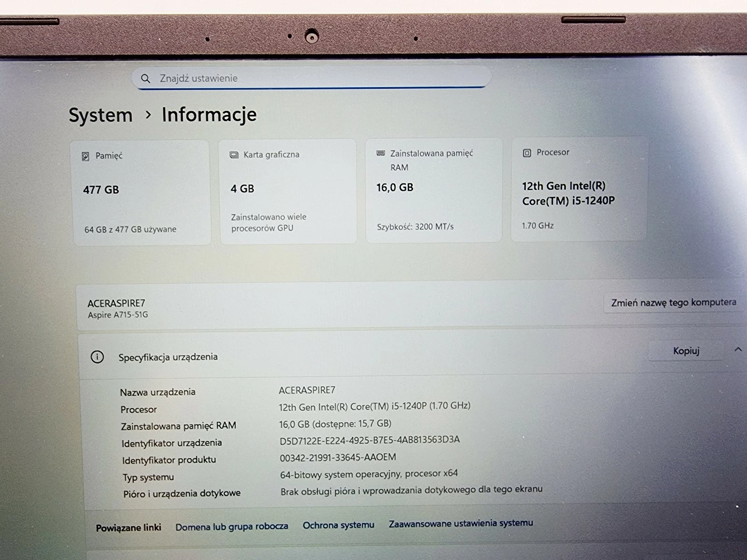The height and width of the screenshot is (560, 747).
Task: Click the Karta graficzna GPU icon
Action: [233, 154]
